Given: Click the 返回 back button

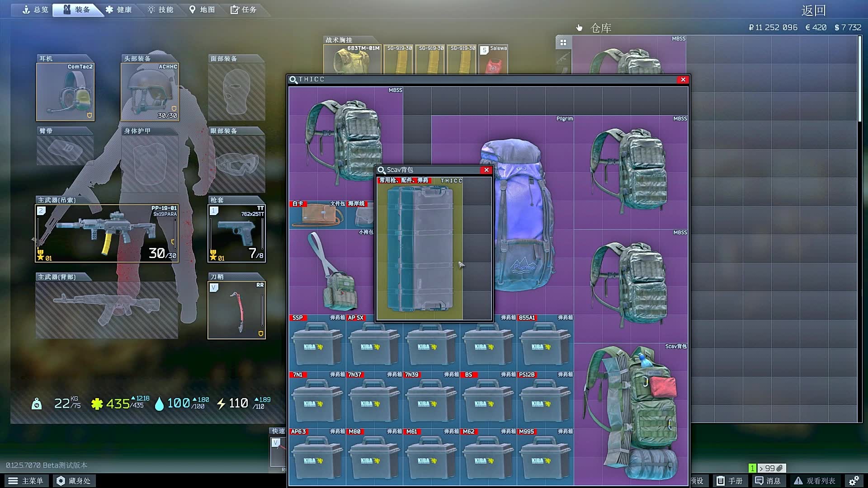Looking at the screenshot, I should [813, 10].
